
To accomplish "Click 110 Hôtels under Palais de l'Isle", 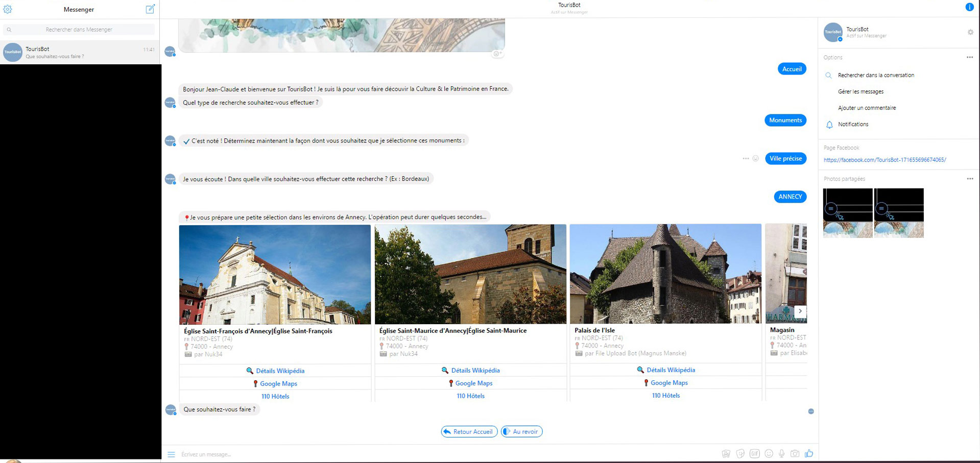I will 665,395.
